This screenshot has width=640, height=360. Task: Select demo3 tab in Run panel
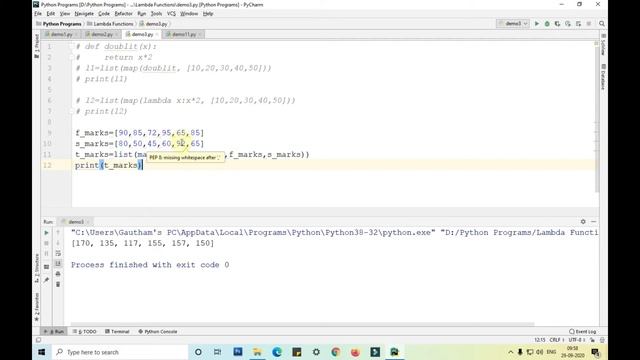coord(76,222)
